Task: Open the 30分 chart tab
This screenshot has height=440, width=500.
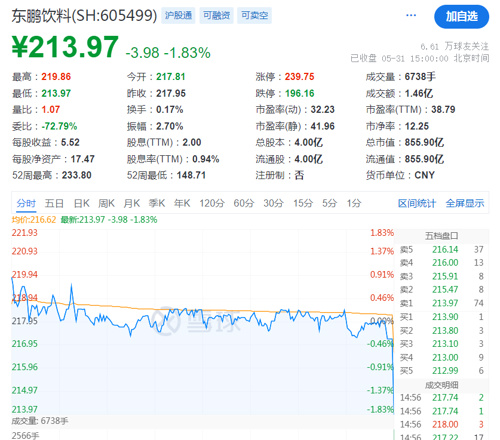Action: [x=273, y=203]
